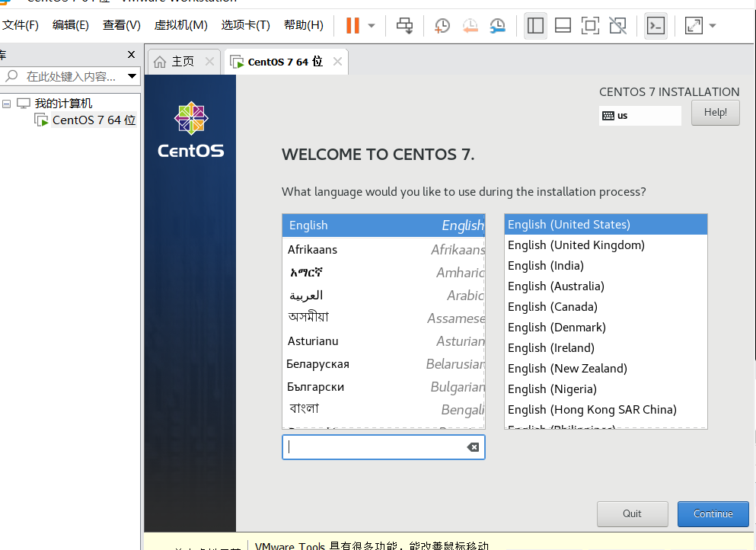Open the snapshot manager icon

(x=498, y=26)
